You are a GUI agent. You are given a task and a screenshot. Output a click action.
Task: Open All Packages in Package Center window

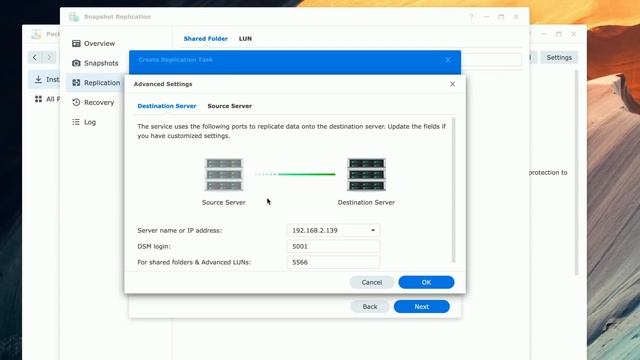click(x=47, y=99)
